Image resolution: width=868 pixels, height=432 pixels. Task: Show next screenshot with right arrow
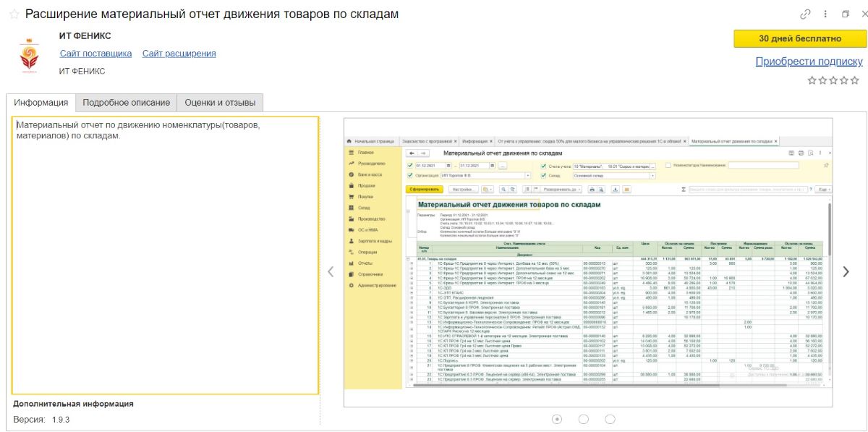pyautogui.click(x=846, y=272)
